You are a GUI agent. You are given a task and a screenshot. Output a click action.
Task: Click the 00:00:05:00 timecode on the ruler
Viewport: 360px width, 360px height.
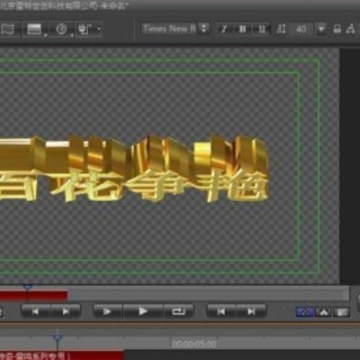(194, 344)
